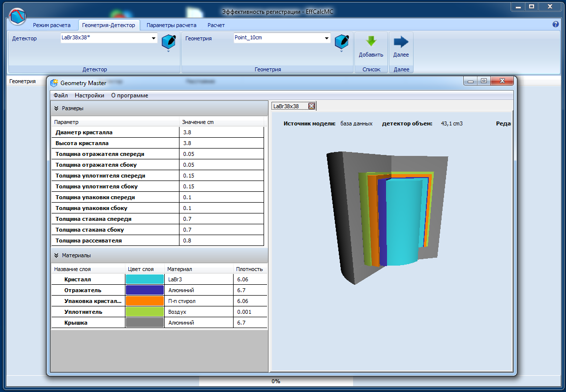Close the LaBr38x38 model tab
The width and height of the screenshot is (566, 392).
[x=311, y=106]
